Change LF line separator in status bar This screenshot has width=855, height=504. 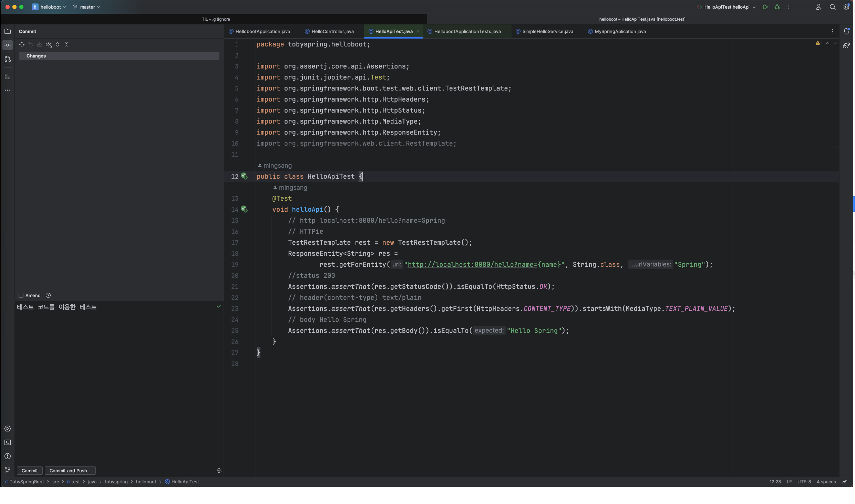click(789, 482)
